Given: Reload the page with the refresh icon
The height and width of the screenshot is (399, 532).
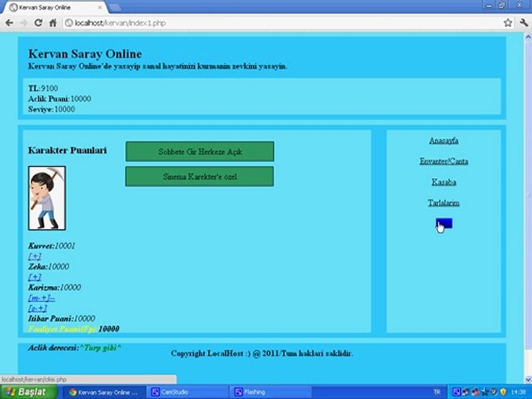Looking at the screenshot, I should (x=38, y=23).
